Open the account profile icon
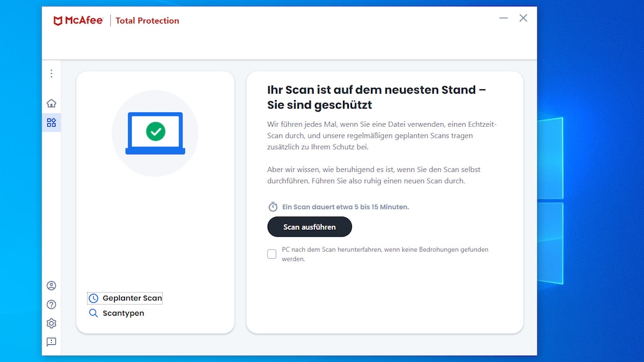The image size is (644, 362). coord(52,286)
